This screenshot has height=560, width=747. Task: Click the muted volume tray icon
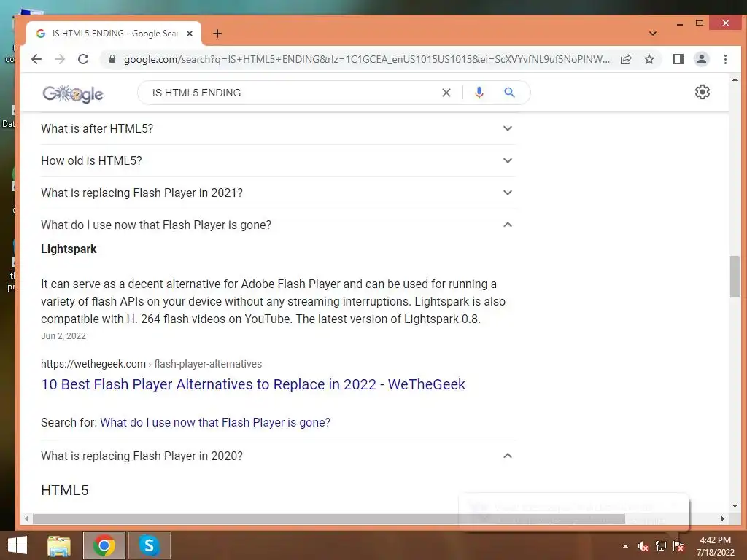(x=643, y=546)
